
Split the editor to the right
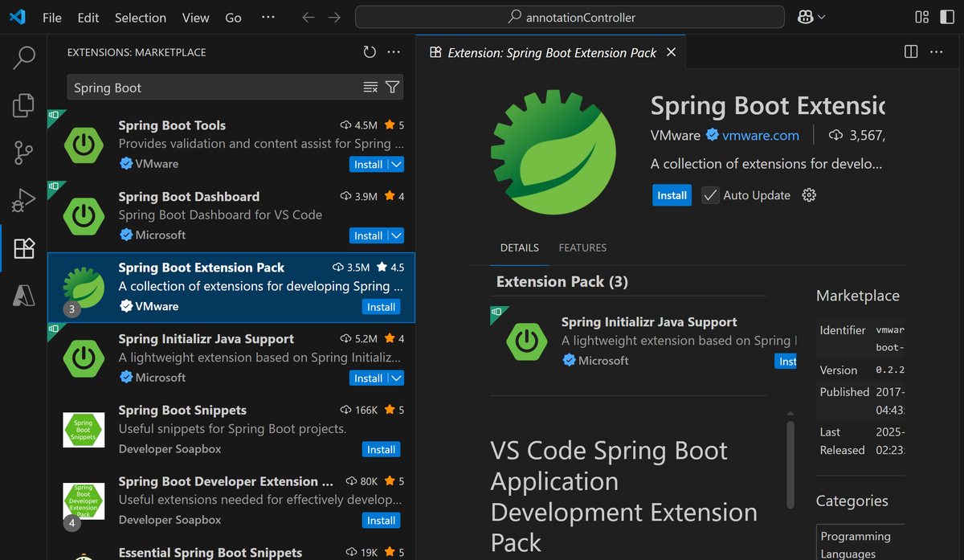coord(911,52)
